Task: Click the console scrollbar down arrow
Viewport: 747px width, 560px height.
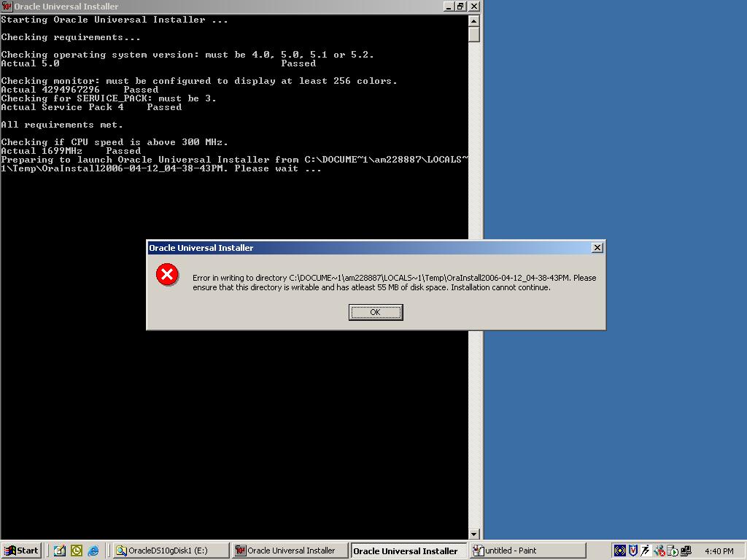Action: click(x=473, y=534)
